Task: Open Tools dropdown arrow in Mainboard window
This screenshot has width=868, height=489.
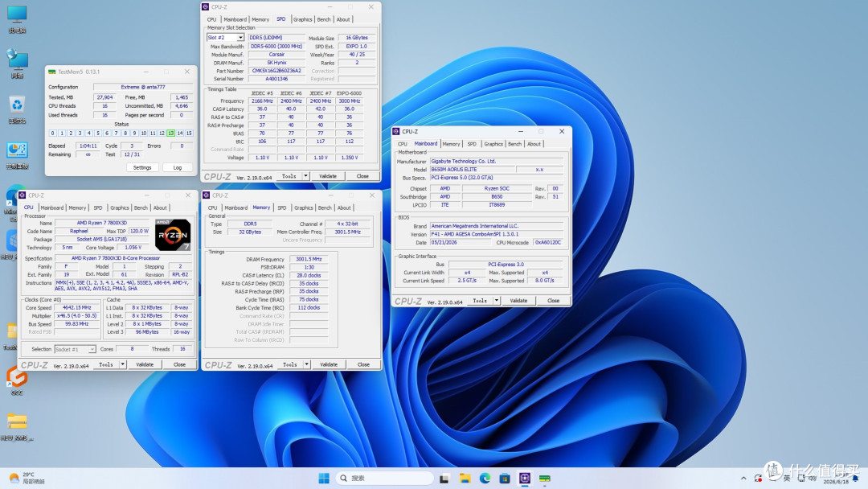Action: tap(497, 301)
